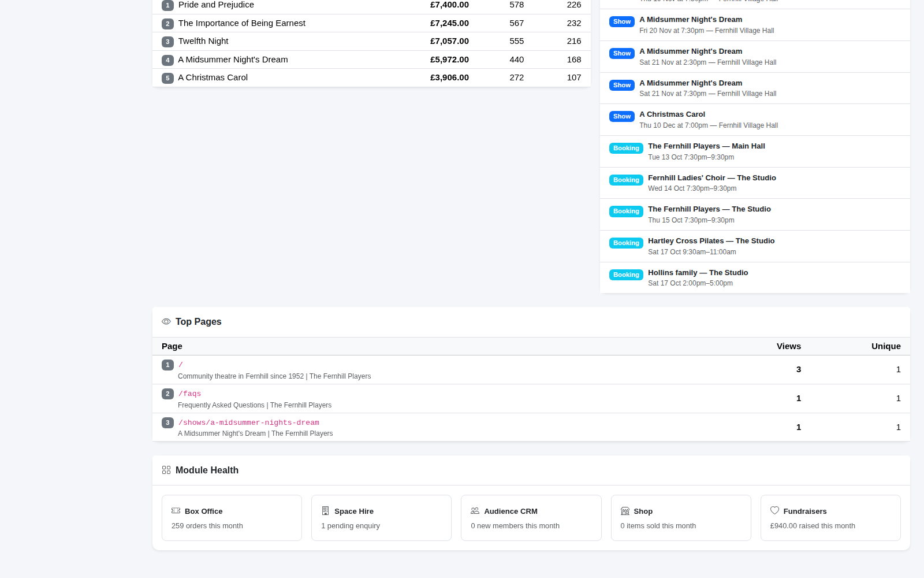Click the Show badge for A Christmas Carol
924x578 pixels.
(x=622, y=116)
